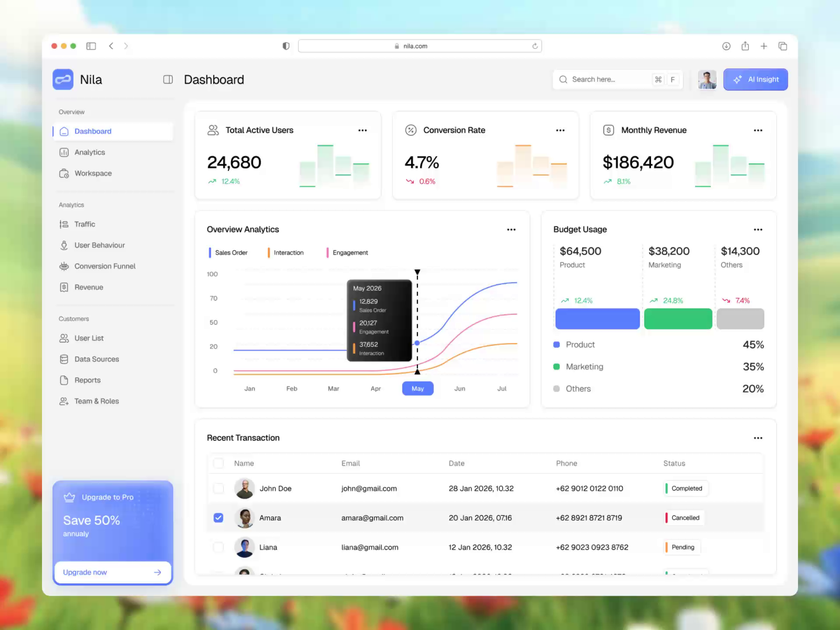Open the Budget Usage options menu

pos(758,229)
